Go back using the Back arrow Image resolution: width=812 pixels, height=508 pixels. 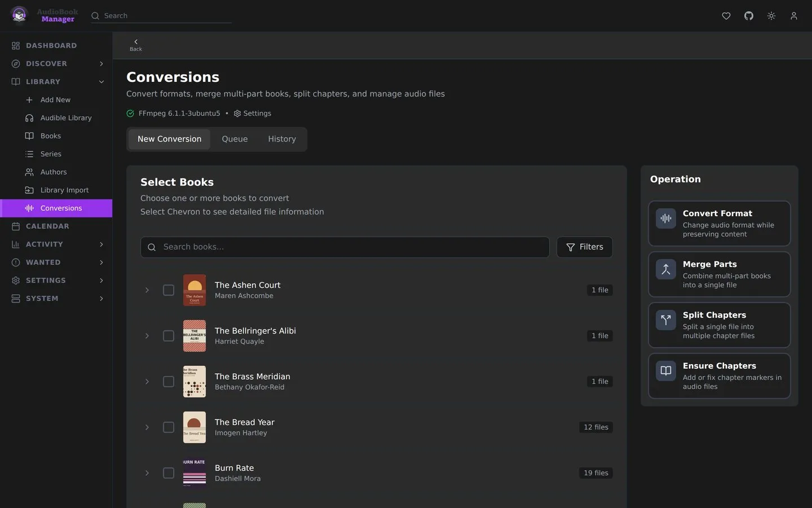(x=136, y=45)
